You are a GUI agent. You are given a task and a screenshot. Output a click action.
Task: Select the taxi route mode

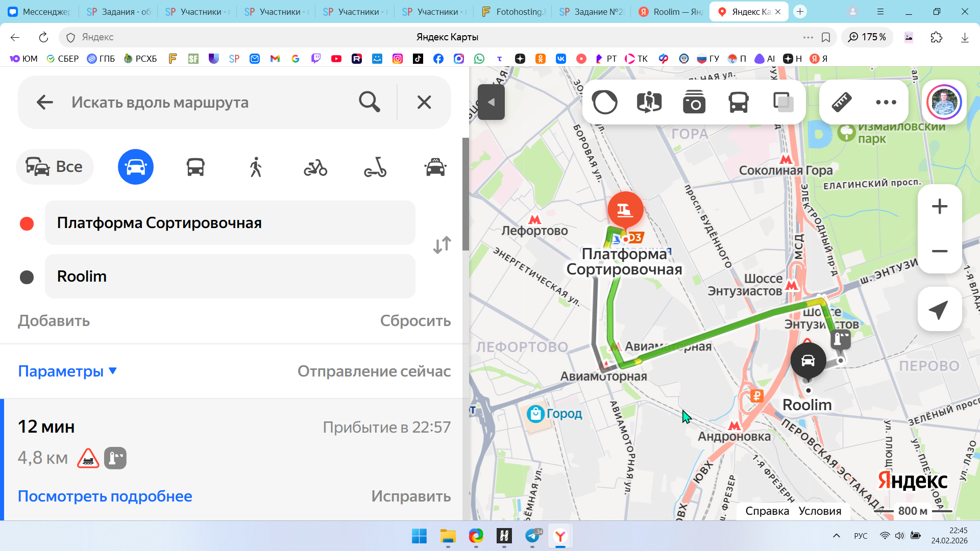pos(435,167)
